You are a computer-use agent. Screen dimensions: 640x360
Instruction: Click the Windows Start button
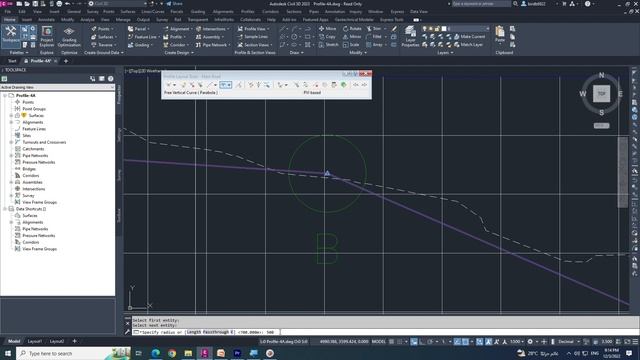point(8,353)
